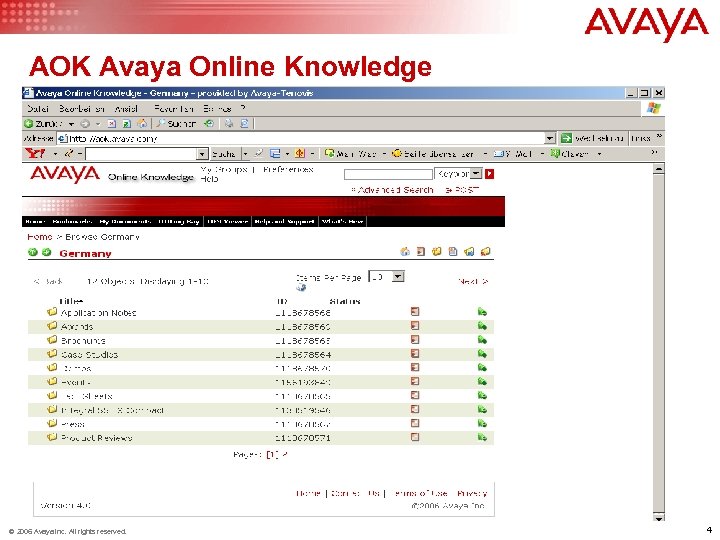Click the My Groups link

224,169
